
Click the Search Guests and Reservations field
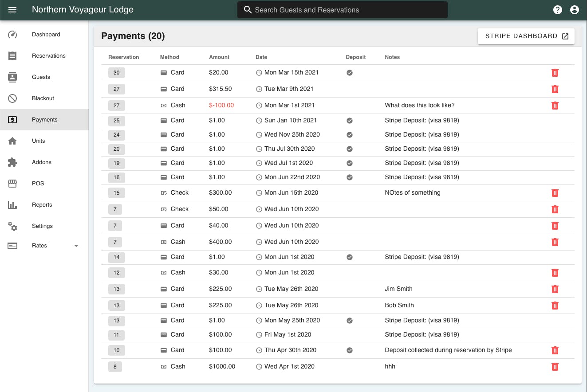(x=342, y=9)
